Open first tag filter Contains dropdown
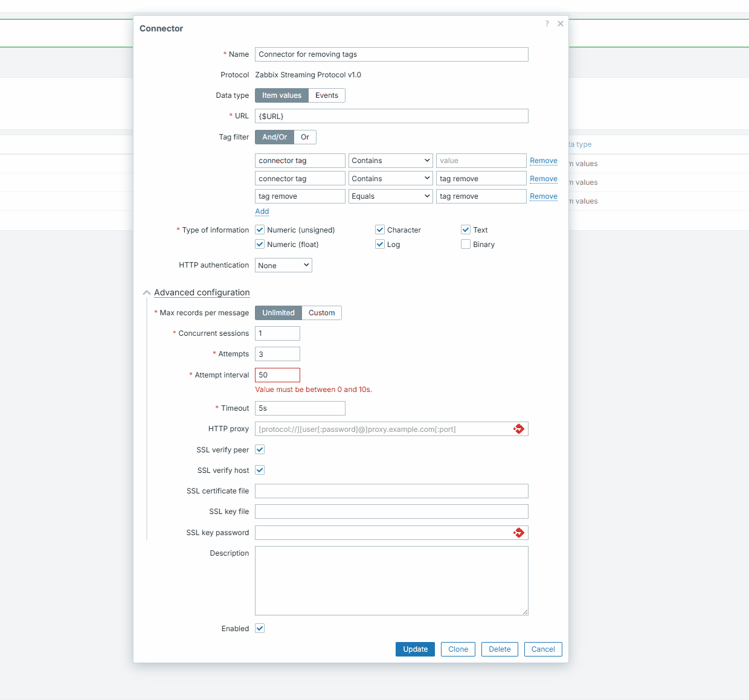Viewport: 749px width, 700px height. [x=390, y=161]
